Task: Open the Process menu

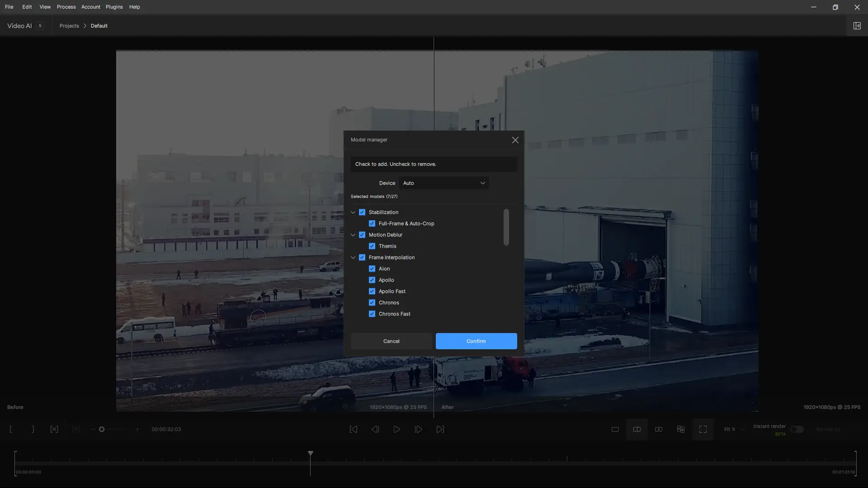Action: (x=66, y=7)
